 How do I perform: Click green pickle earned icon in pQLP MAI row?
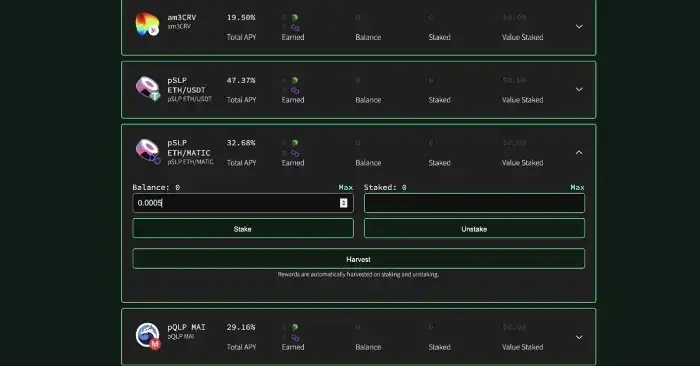pos(295,327)
